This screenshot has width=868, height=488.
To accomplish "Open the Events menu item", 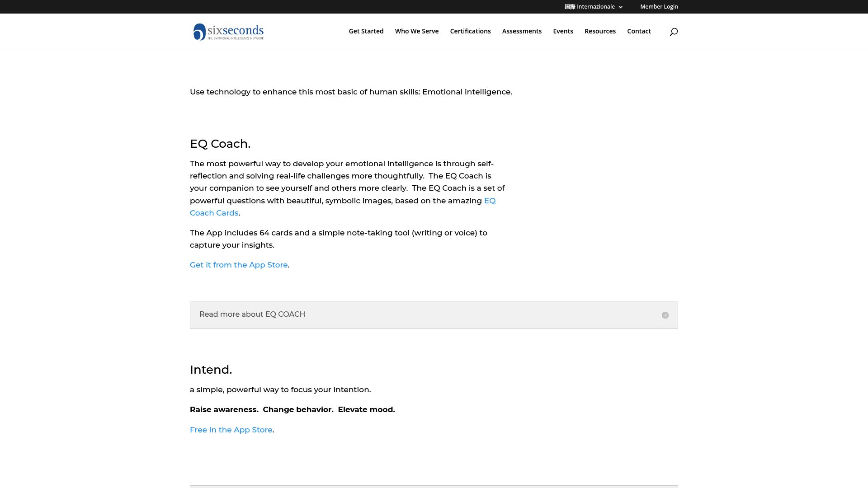I will [x=563, y=31].
